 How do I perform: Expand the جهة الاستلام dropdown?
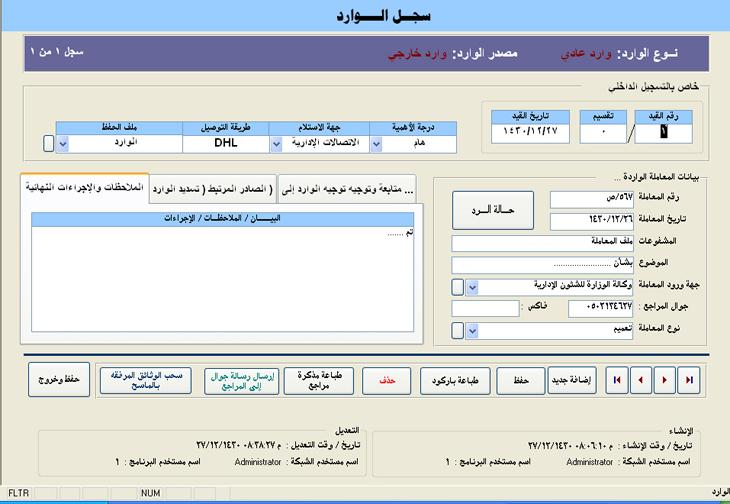click(x=276, y=145)
